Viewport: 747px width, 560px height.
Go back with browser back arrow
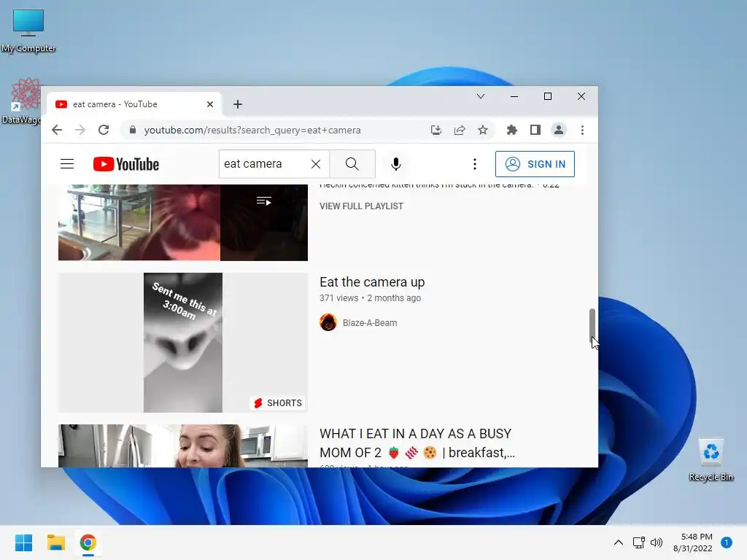57,130
